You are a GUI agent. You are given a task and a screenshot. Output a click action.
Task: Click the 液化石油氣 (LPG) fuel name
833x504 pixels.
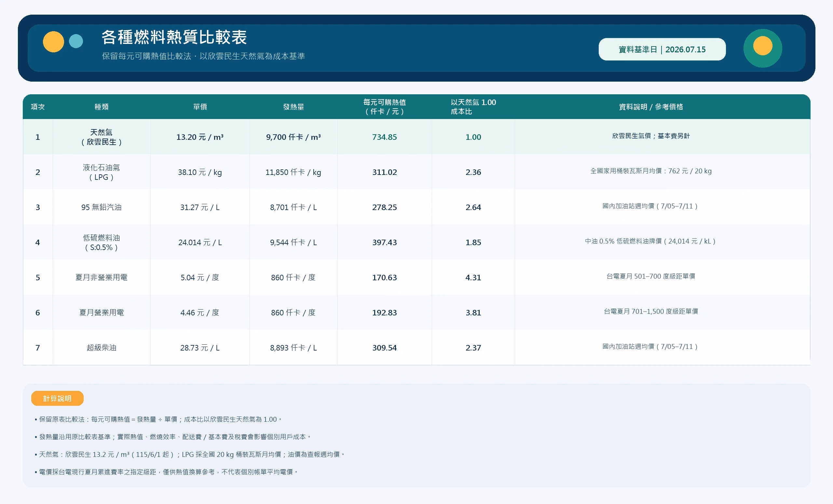(102, 172)
